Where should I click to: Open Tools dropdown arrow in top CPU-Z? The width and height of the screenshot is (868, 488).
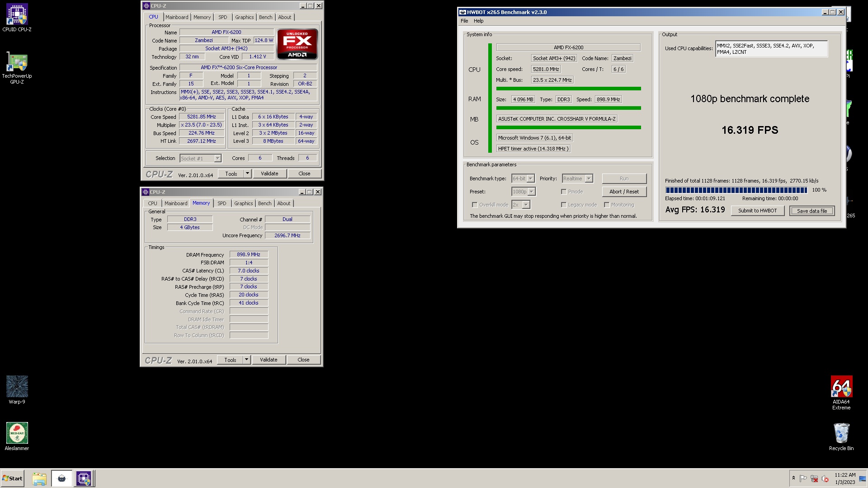247,174
